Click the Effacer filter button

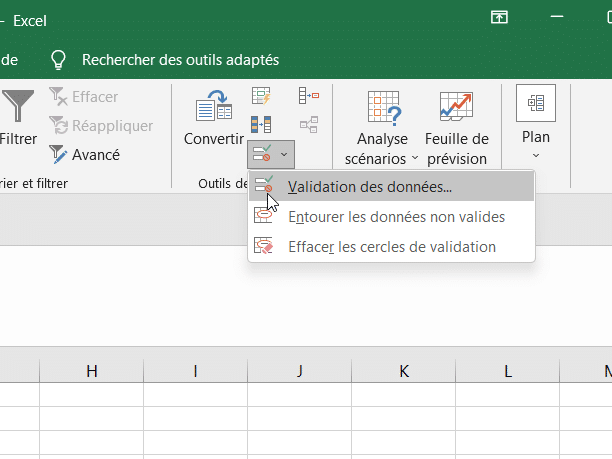pos(84,96)
